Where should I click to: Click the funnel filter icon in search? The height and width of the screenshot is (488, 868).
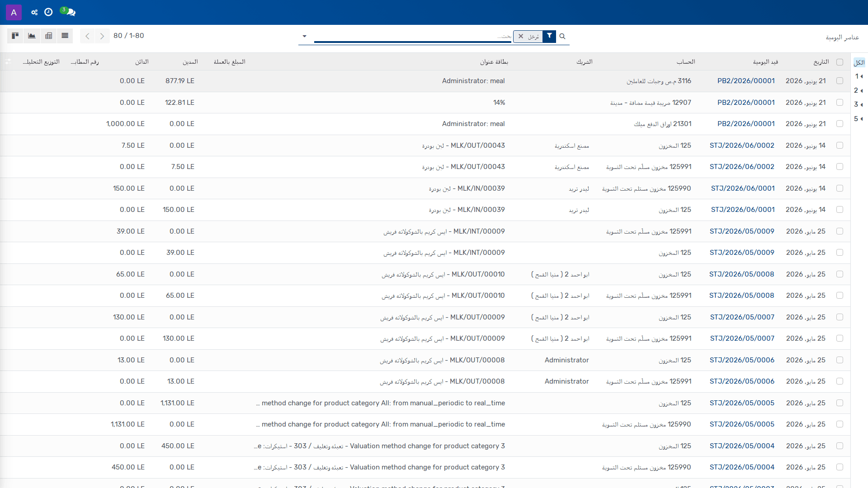pyautogui.click(x=549, y=36)
